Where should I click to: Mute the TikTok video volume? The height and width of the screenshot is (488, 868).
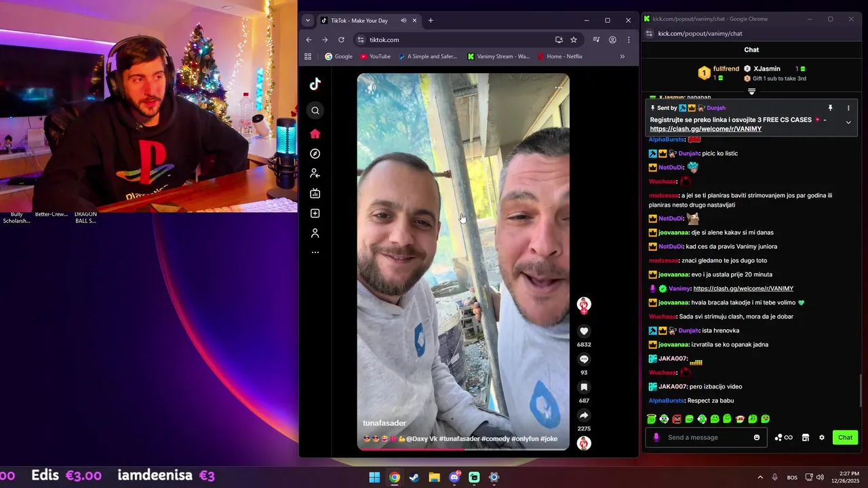372,87
